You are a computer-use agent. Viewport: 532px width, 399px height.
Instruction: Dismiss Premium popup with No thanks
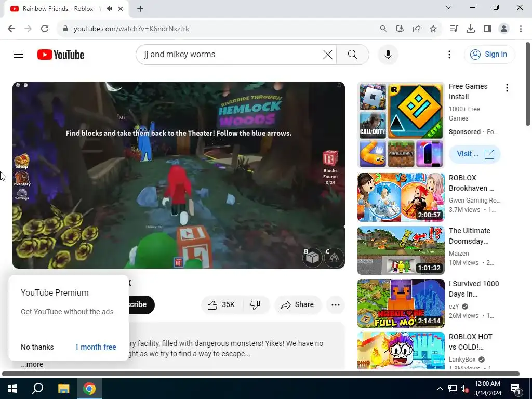(x=37, y=347)
